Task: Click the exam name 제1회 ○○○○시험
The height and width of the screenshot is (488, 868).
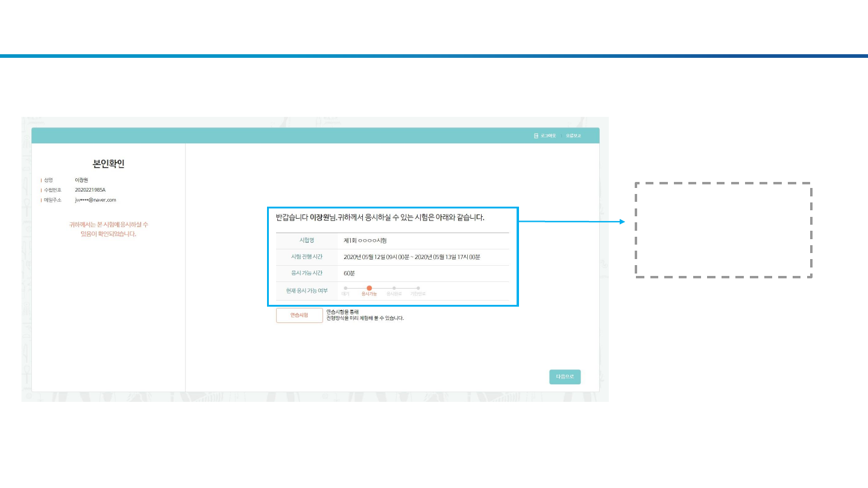Action: tap(365, 240)
